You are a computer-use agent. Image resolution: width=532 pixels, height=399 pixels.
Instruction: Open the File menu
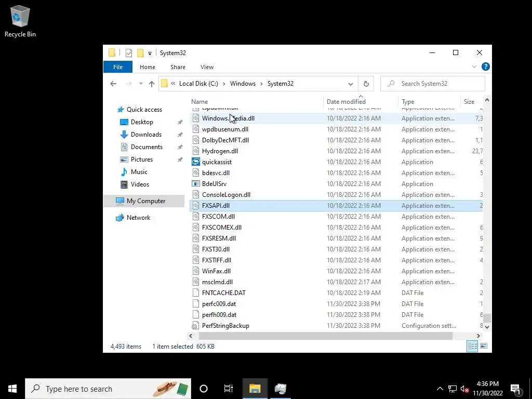(x=118, y=67)
